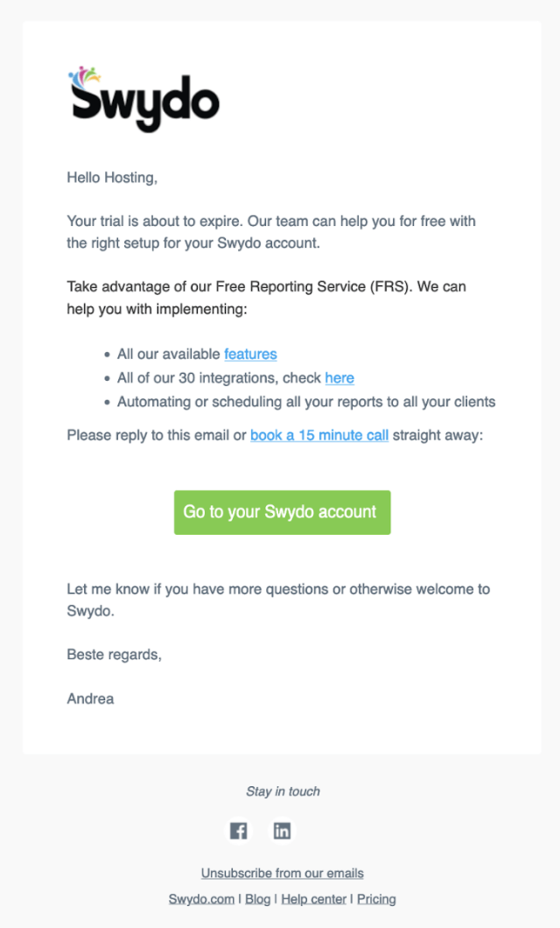Open the Help center
This screenshot has height=928, width=560.
pos(313,898)
